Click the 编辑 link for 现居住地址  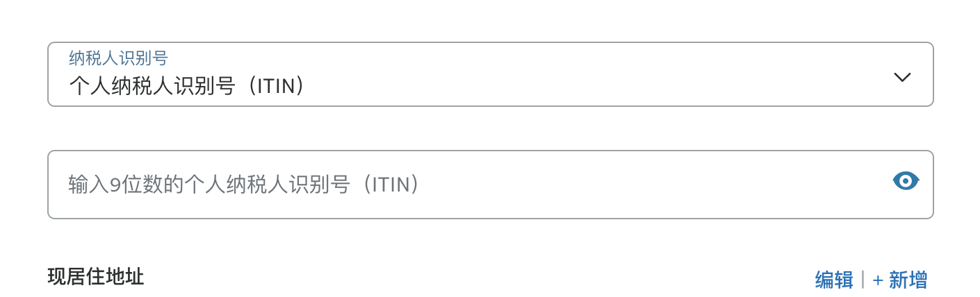(834, 280)
